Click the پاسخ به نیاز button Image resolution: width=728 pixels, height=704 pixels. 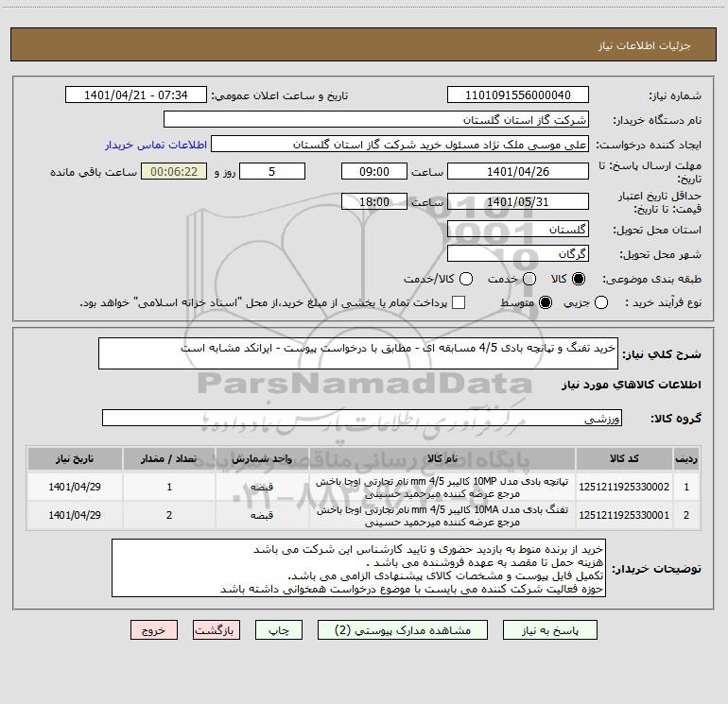[549, 630]
